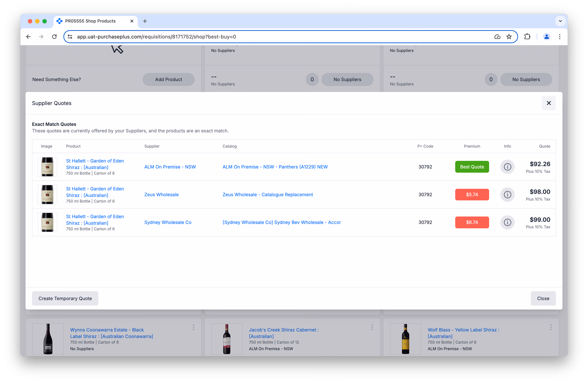Image resolution: width=588 pixels, height=383 pixels.
Task: Open a new browser tab
Action: [145, 21]
